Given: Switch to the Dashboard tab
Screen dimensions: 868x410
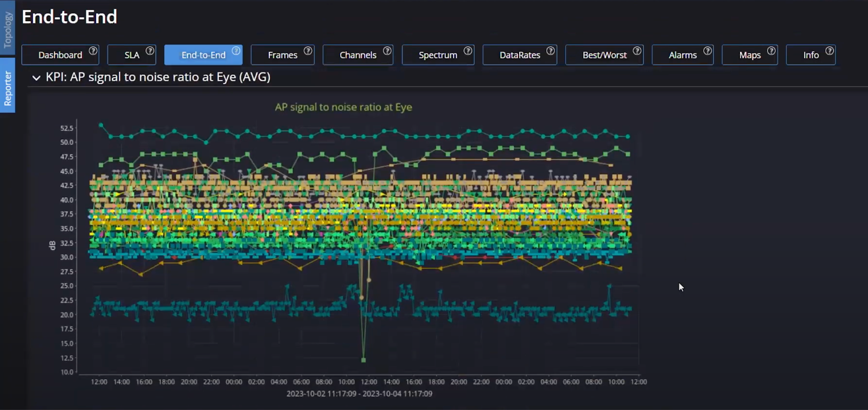Looking at the screenshot, I should pos(60,55).
